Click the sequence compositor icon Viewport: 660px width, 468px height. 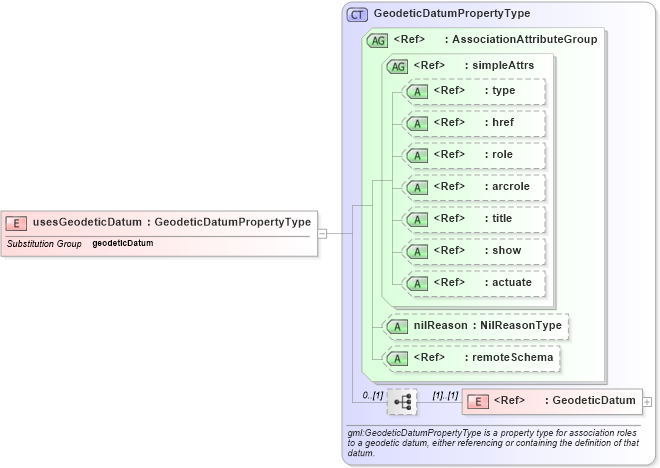tap(402, 402)
